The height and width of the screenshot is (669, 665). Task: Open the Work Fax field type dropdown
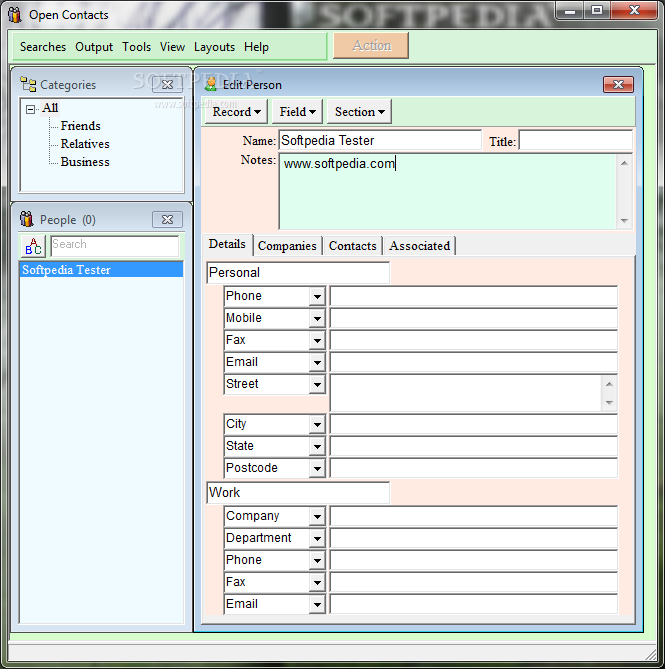pos(317,582)
